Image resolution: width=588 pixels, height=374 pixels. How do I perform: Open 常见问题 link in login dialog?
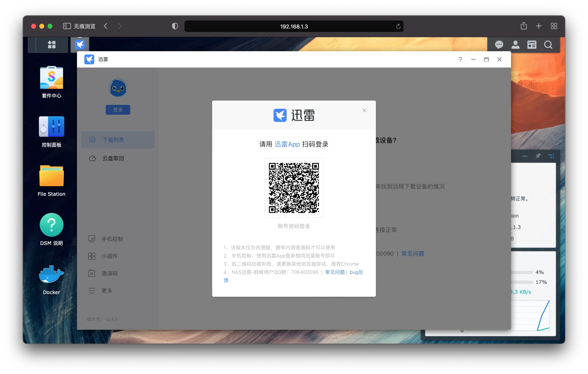pyautogui.click(x=335, y=272)
